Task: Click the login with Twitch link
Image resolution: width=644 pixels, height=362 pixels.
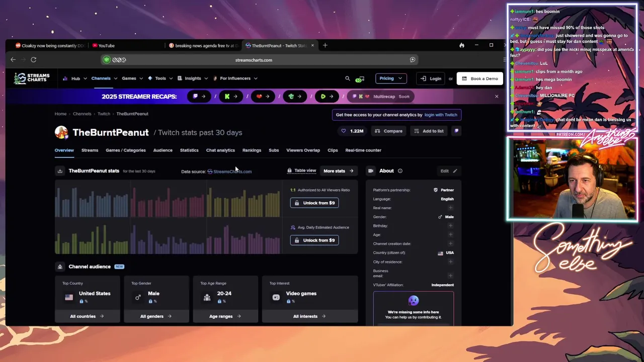Action: (x=441, y=115)
